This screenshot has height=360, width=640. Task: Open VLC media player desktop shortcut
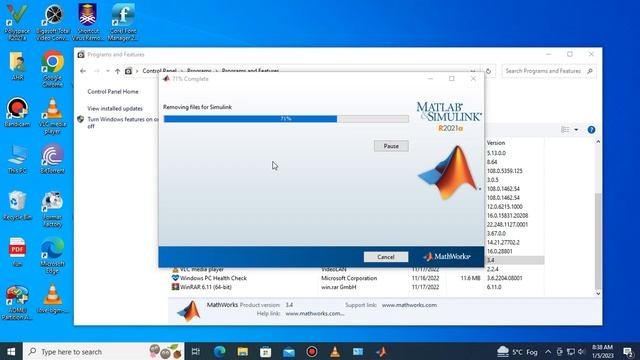pyautogui.click(x=53, y=116)
